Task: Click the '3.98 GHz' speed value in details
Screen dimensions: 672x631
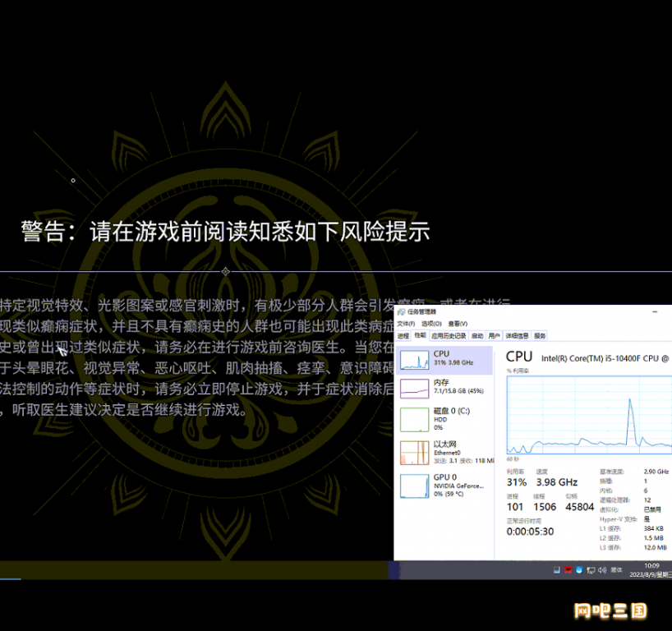Action: tap(557, 482)
